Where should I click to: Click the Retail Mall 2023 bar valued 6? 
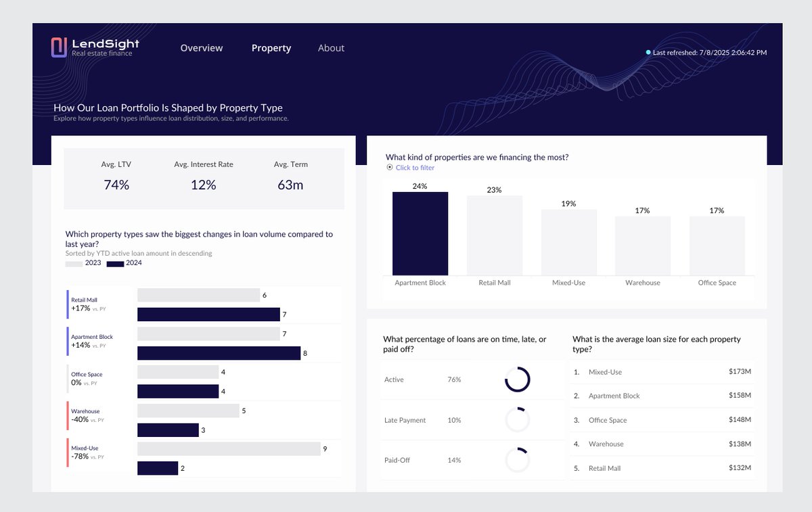(198, 295)
